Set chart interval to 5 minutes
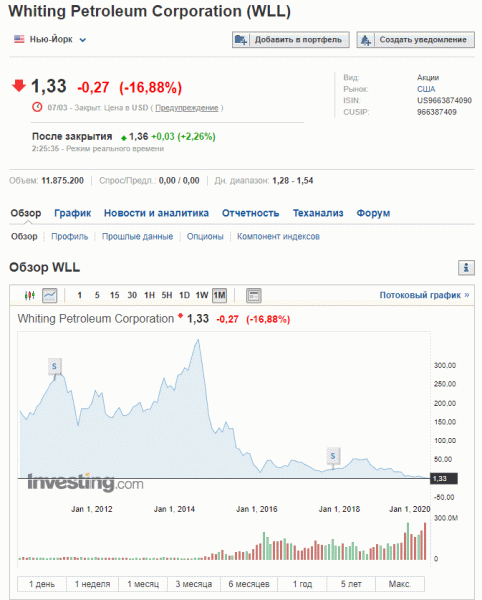The width and height of the screenshot is (482, 600). point(97,295)
